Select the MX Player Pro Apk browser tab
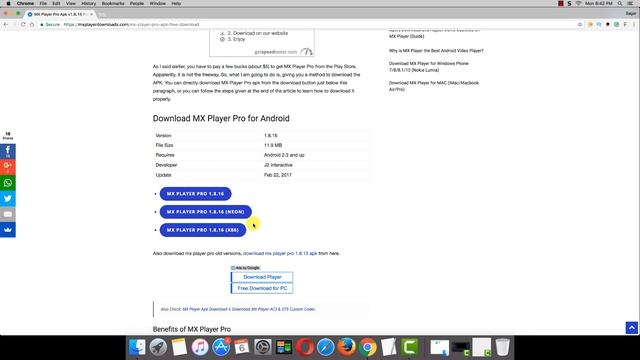The image size is (640, 360). (x=60, y=14)
